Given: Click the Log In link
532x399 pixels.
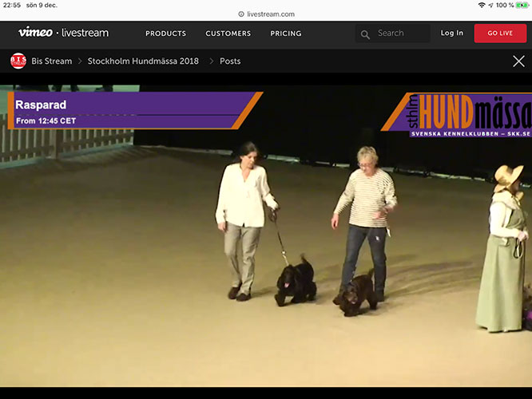Looking at the screenshot, I should pyautogui.click(x=451, y=33).
